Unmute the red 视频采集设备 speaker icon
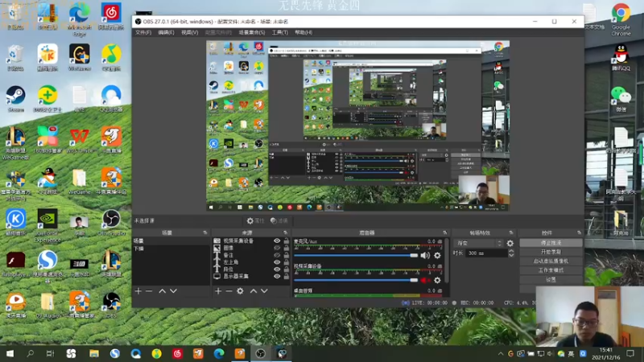Image resolution: width=644 pixels, height=362 pixels. (425, 280)
